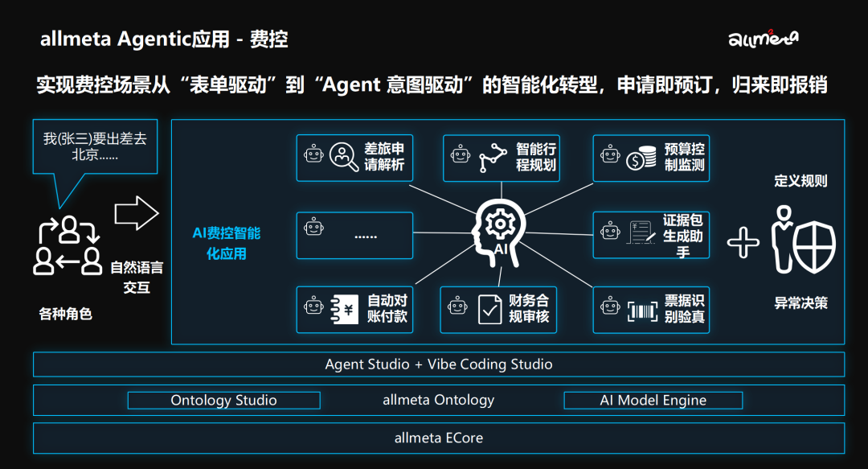Click the Agent Studio + Vibe Coding Studio bar

click(x=439, y=364)
